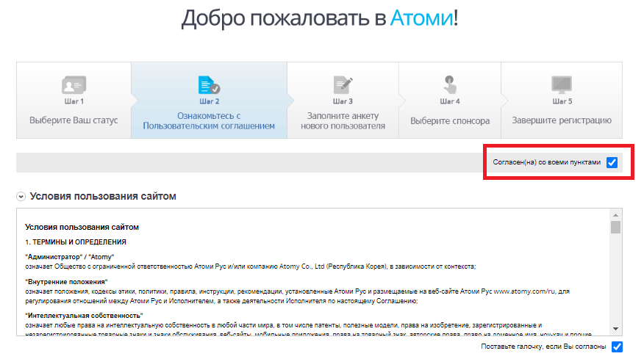The image size is (644, 359).
Task: Click the 'Шаг 4' label
Action: [x=450, y=101]
